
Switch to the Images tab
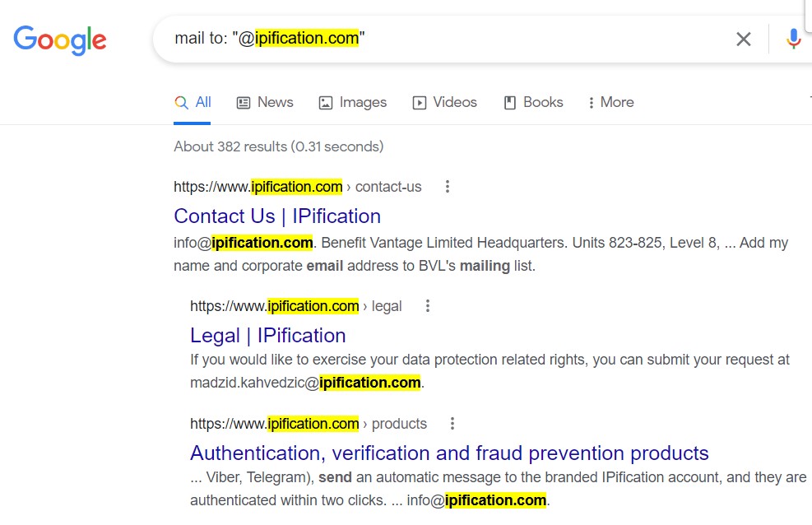pos(353,103)
